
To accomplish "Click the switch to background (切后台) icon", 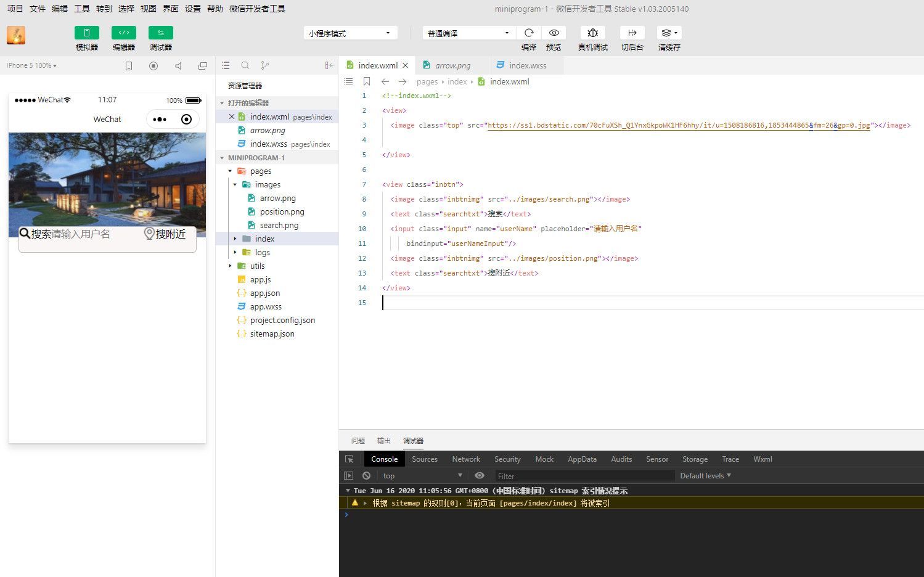I will (x=632, y=33).
